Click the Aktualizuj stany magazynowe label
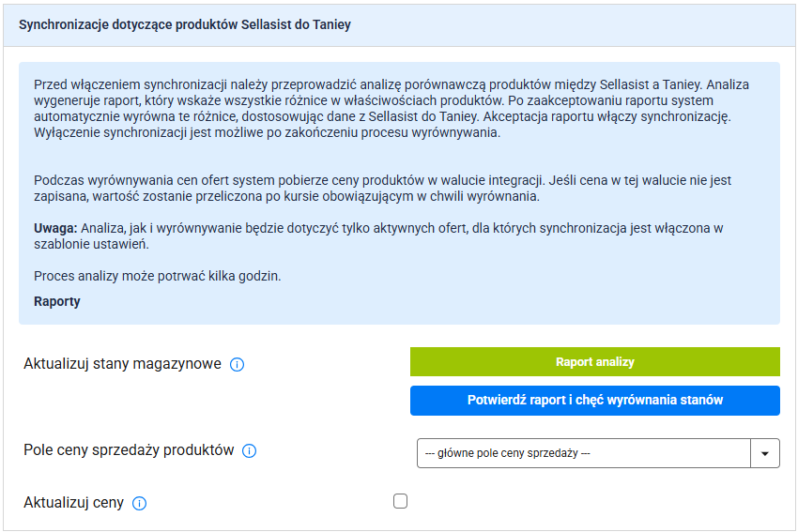 [122, 363]
